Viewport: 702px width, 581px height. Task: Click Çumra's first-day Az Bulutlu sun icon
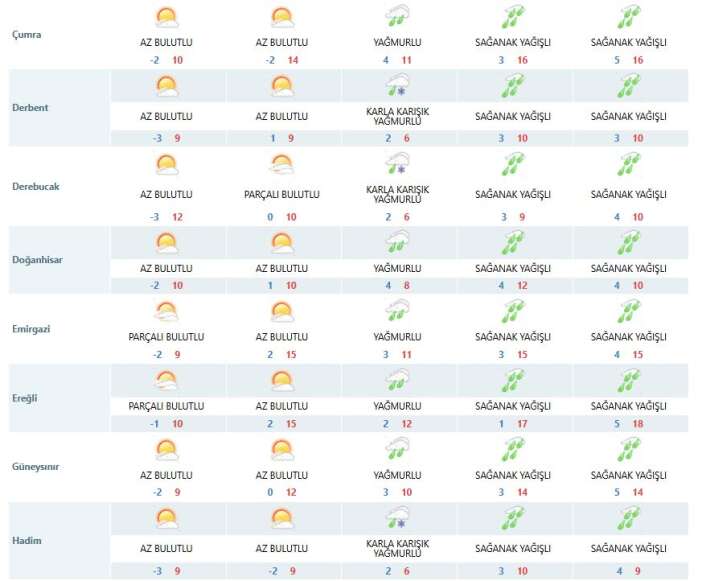coord(167,17)
